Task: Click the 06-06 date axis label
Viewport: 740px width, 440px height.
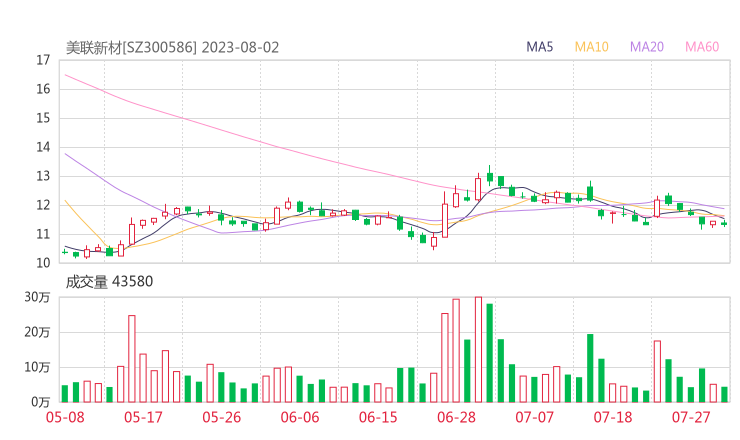Action: tap(300, 417)
